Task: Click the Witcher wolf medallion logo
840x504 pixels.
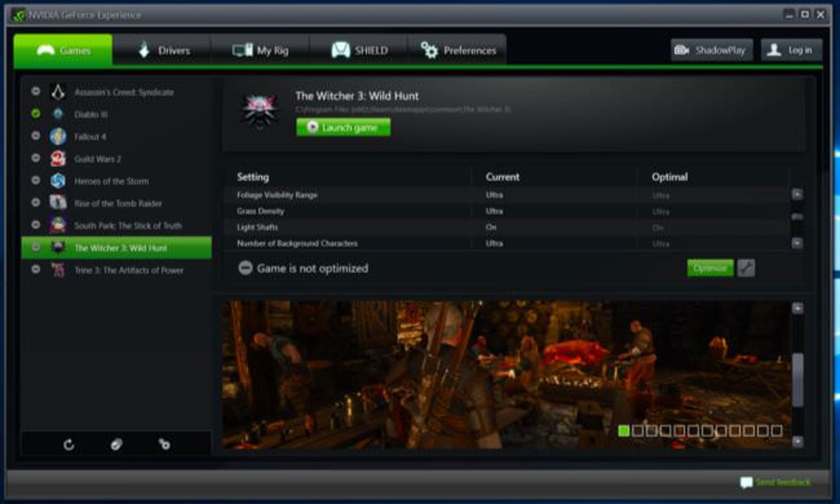Action: (260, 110)
